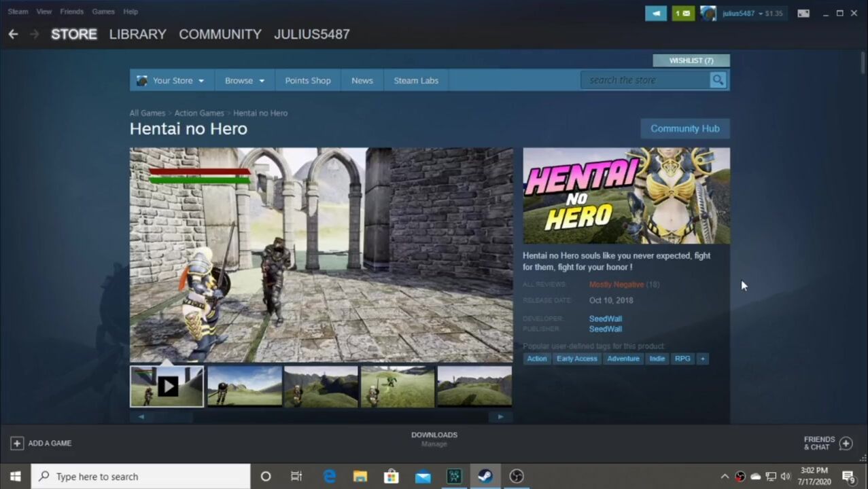868x489 pixels.
Task: Click the Community Hub button
Action: (684, 128)
